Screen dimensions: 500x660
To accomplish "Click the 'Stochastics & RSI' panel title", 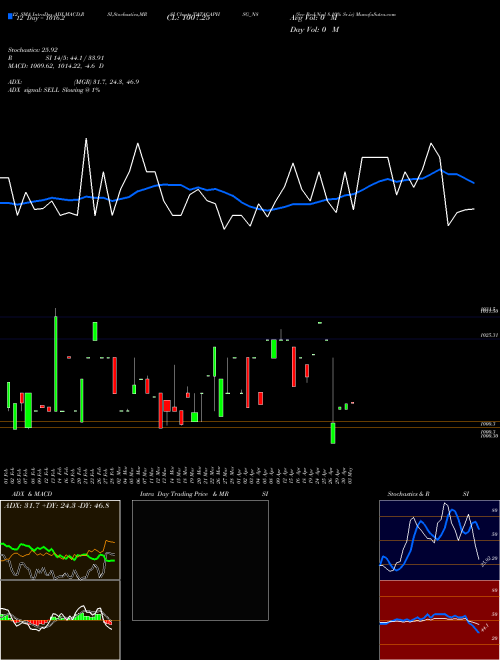I will [x=428, y=494].
